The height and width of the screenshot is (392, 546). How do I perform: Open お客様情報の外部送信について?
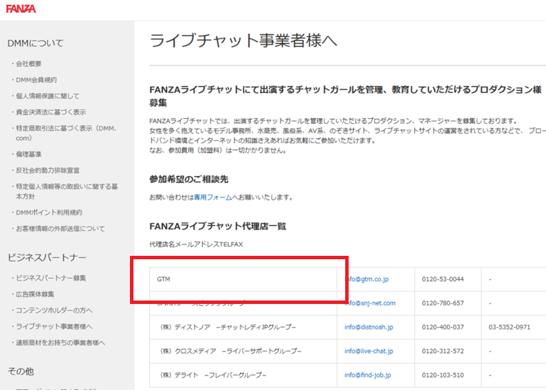click(x=61, y=228)
